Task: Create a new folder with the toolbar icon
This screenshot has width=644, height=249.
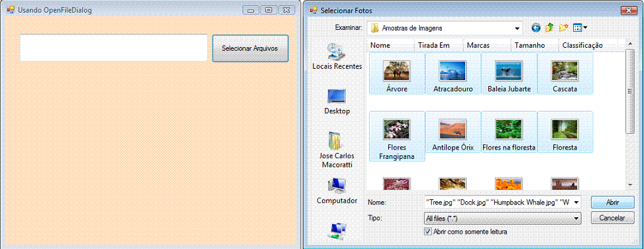Action: pyautogui.click(x=563, y=28)
